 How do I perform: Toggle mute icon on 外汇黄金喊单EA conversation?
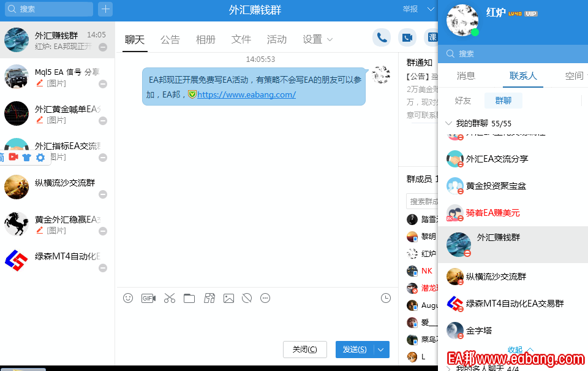point(103,121)
